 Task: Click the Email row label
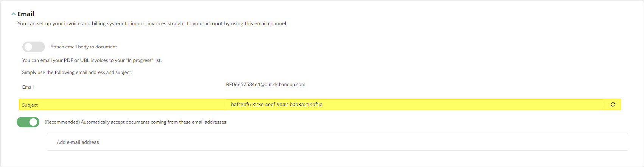click(28, 87)
